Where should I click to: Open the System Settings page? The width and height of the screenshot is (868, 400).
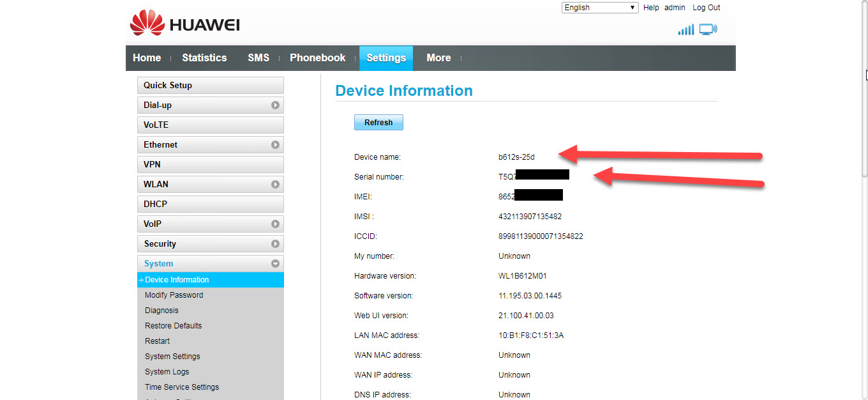pyautogui.click(x=172, y=357)
